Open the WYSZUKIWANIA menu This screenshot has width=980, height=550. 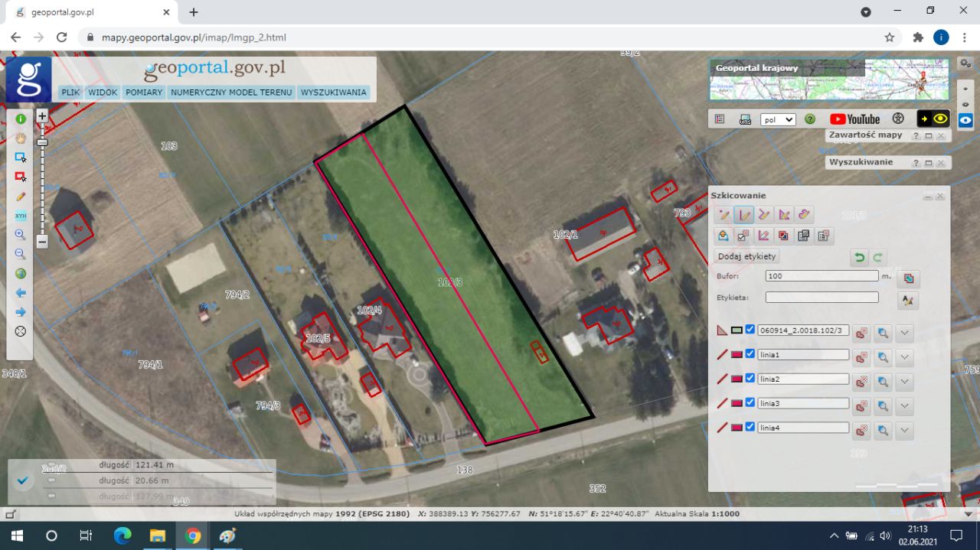(333, 92)
